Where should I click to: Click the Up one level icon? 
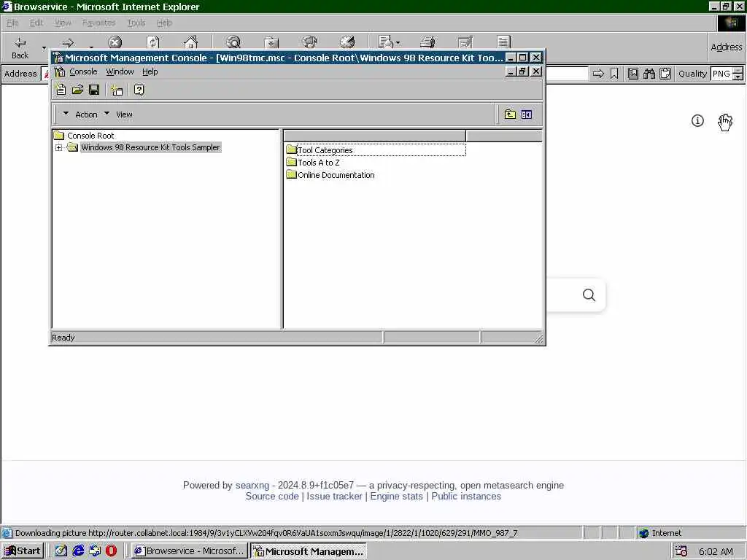[x=510, y=114]
